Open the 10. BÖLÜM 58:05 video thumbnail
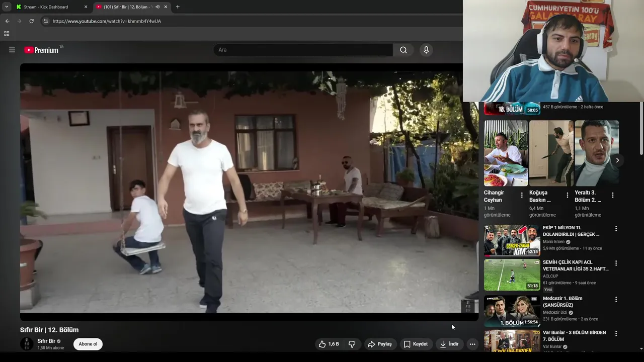The image size is (644, 362). pyautogui.click(x=512, y=108)
